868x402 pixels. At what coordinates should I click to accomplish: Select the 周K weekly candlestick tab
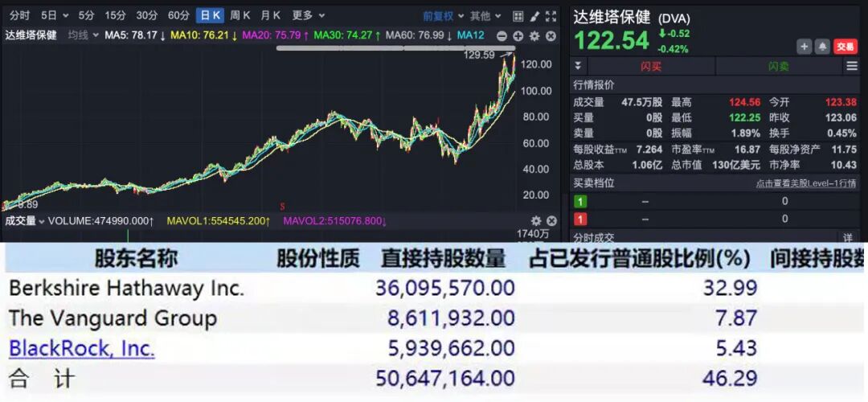point(240,15)
